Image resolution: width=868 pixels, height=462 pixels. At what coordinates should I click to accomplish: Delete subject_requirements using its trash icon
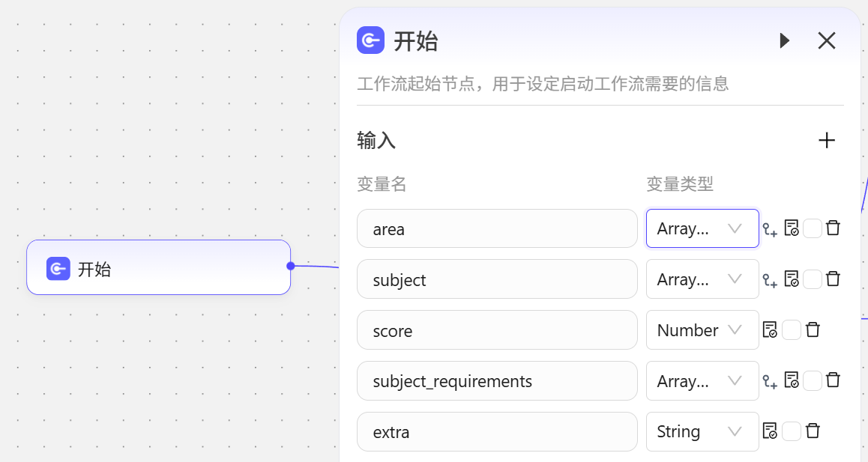pyautogui.click(x=832, y=380)
